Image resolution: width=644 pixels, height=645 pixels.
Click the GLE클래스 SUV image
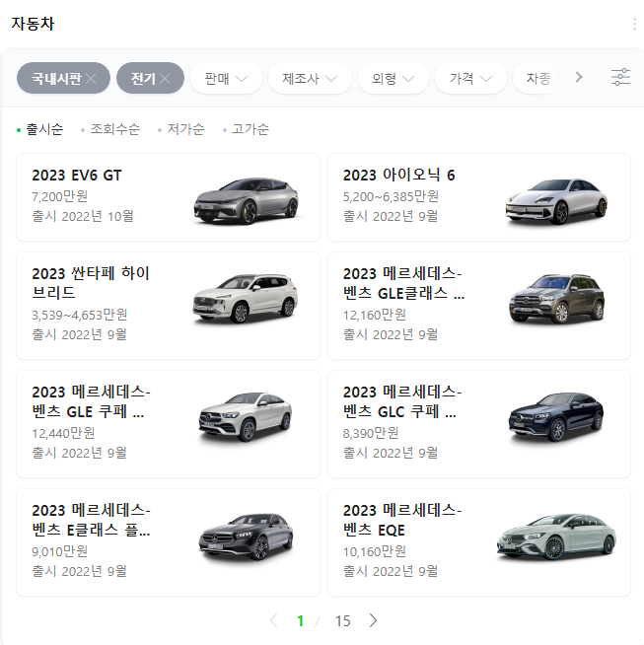[x=557, y=299]
